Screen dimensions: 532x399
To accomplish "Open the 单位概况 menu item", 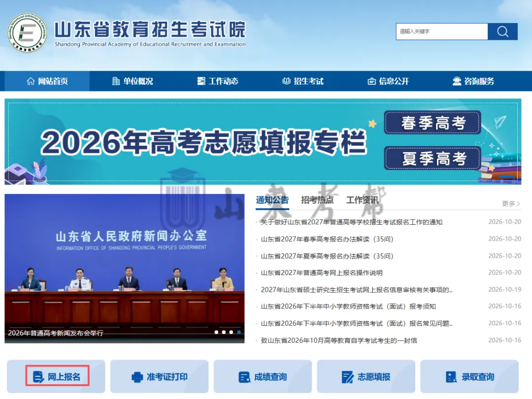I will [x=133, y=81].
